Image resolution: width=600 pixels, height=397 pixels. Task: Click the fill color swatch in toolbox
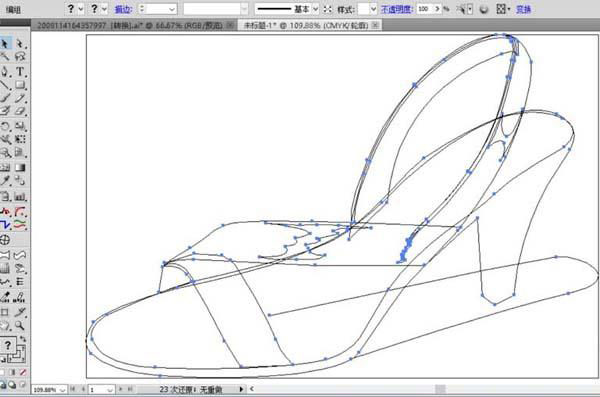(8, 346)
